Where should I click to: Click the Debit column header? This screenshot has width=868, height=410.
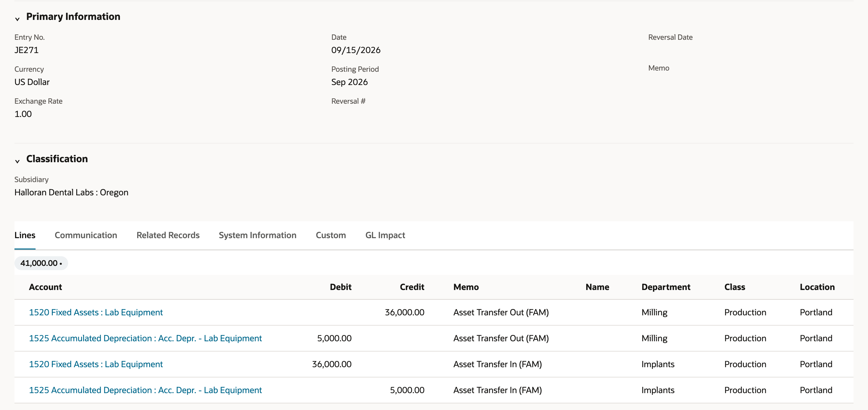(340, 287)
